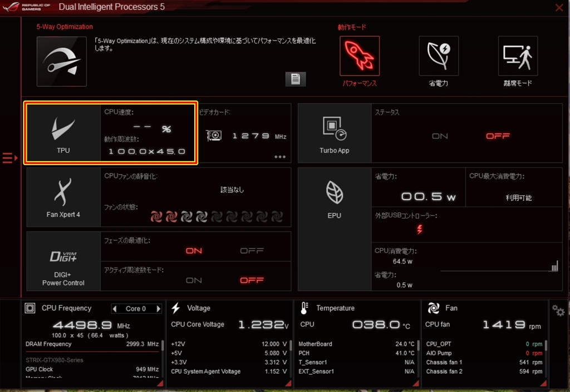The height and width of the screenshot is (392, 570).
Task: Open the optimization report document icon
Action: pos(296,79)
